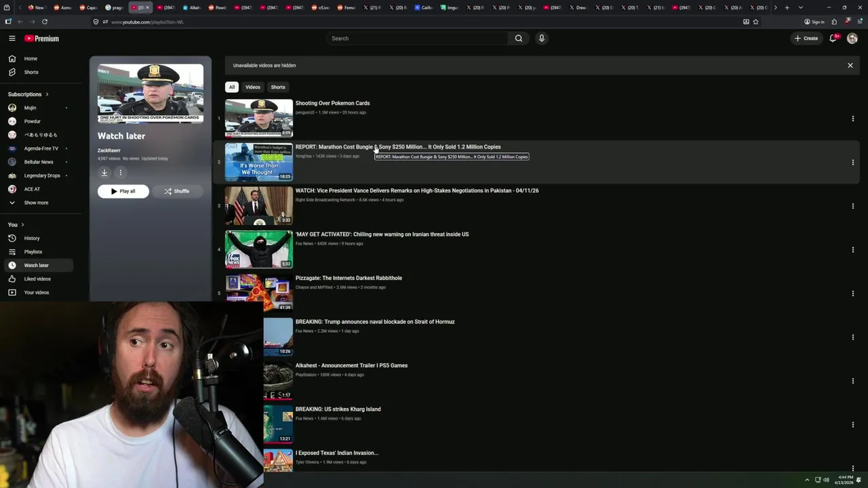The height and width of the screenshot is (488, 868).
Task: Open the penguinz0 channel link
Action: pyautogui.click(x=305, y=113)
